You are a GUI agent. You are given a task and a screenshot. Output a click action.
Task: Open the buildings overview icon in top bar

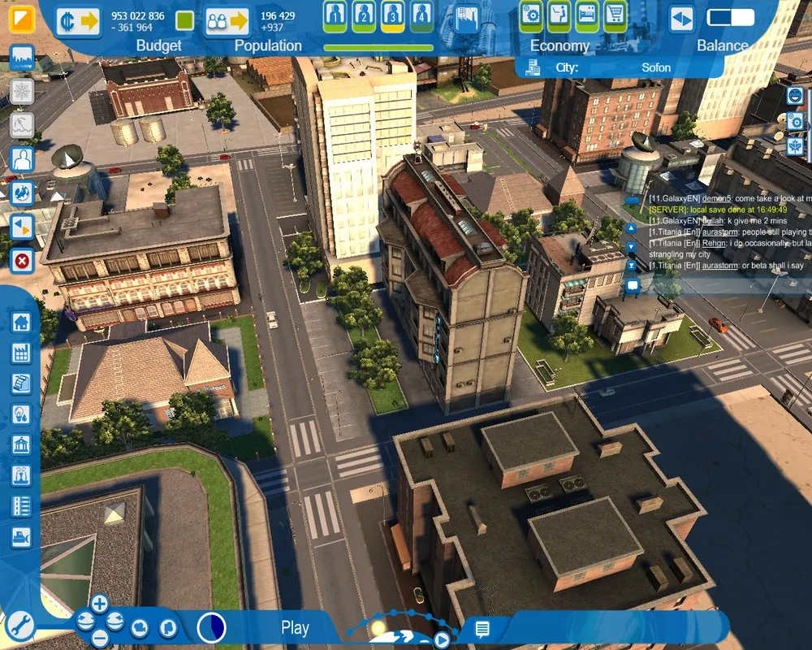point(467,19)
